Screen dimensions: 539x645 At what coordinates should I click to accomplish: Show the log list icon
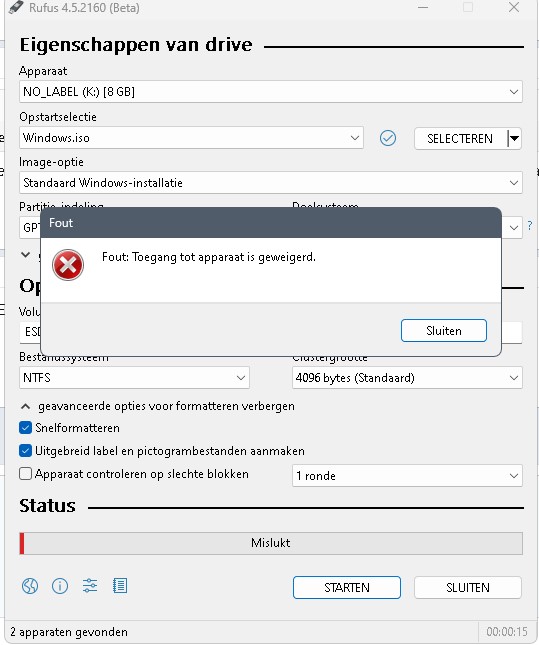[x=120, y=585]
